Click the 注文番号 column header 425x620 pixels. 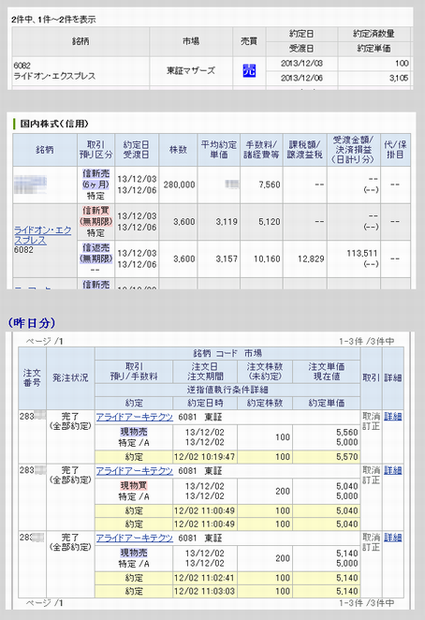(x=32, y=378)
